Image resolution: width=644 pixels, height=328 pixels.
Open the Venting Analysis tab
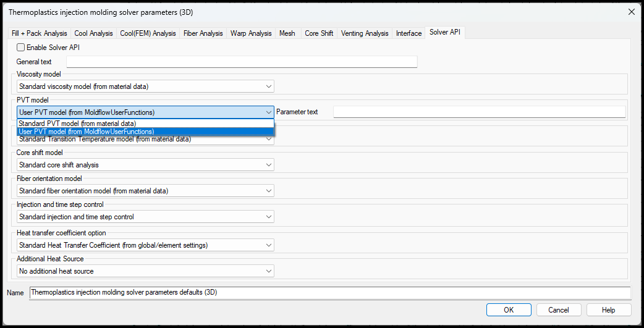[364, 33]
